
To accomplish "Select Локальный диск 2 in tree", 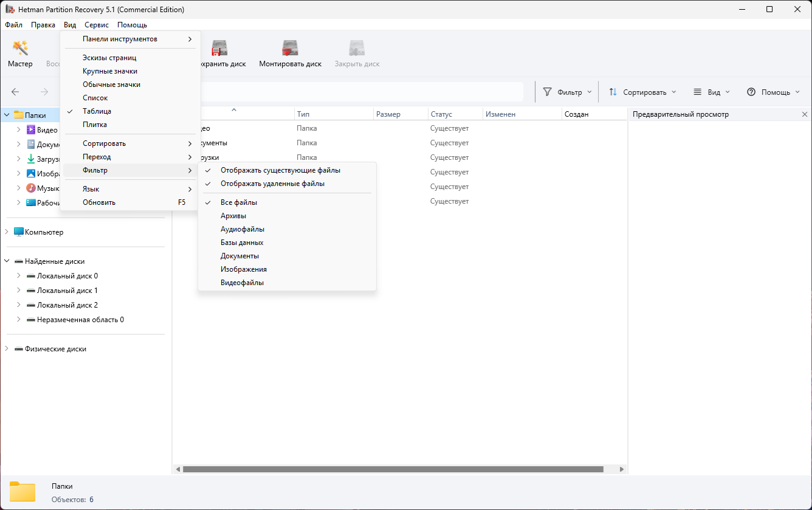I will point(62,305).
